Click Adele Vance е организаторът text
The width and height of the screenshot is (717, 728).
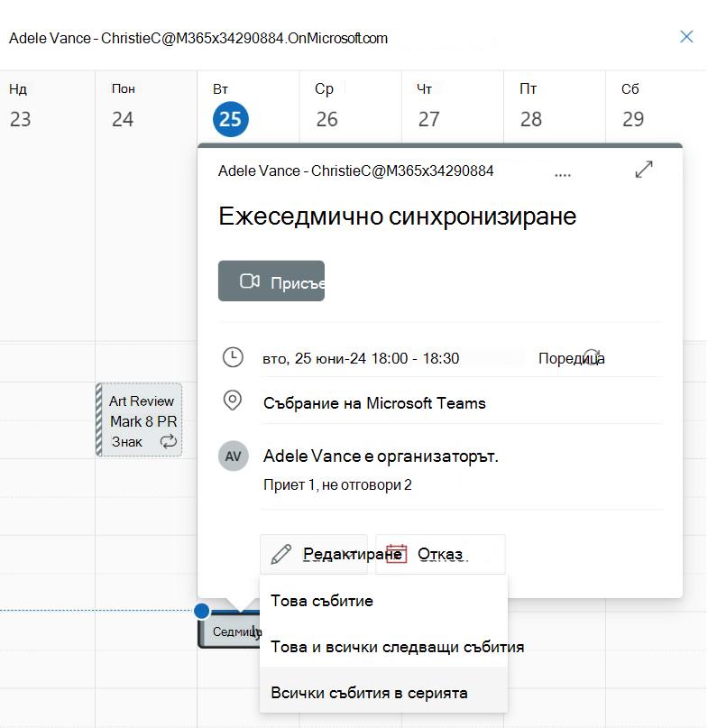(x=381, y=456)
